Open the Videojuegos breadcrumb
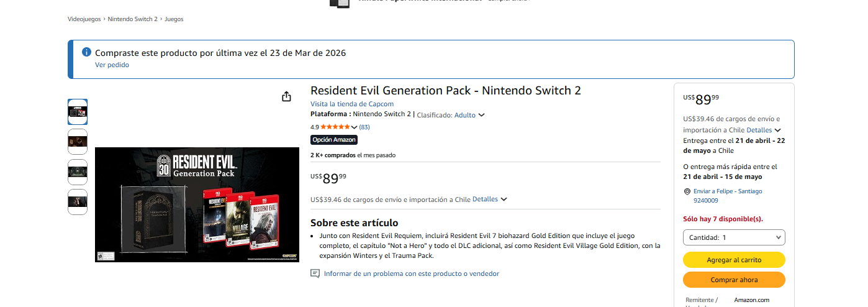Image resolution: width=868 pixels, height=307 pixels. pyautogui.click(x=84, y=19)
